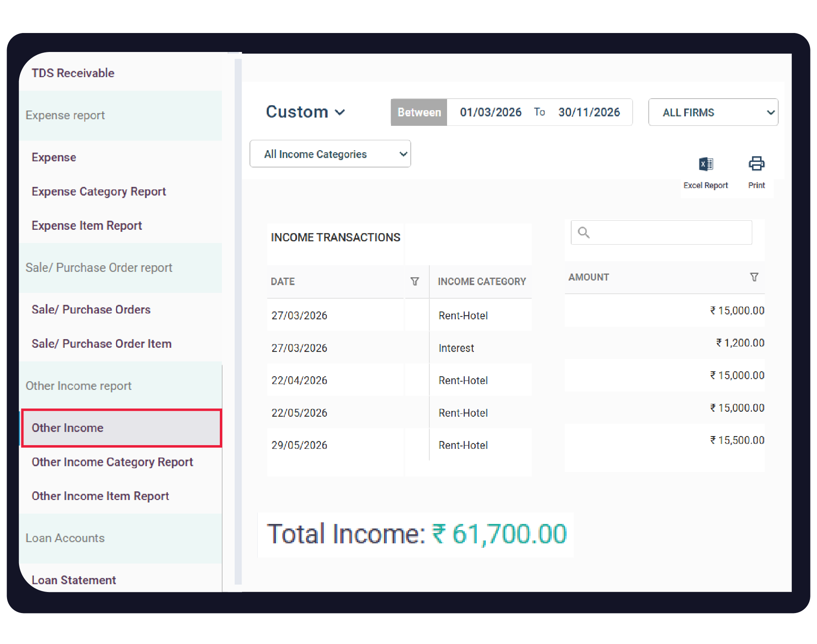Click the Excel Report export icon
The height and width of the screenshot is (644, 817).
[706, 164]
